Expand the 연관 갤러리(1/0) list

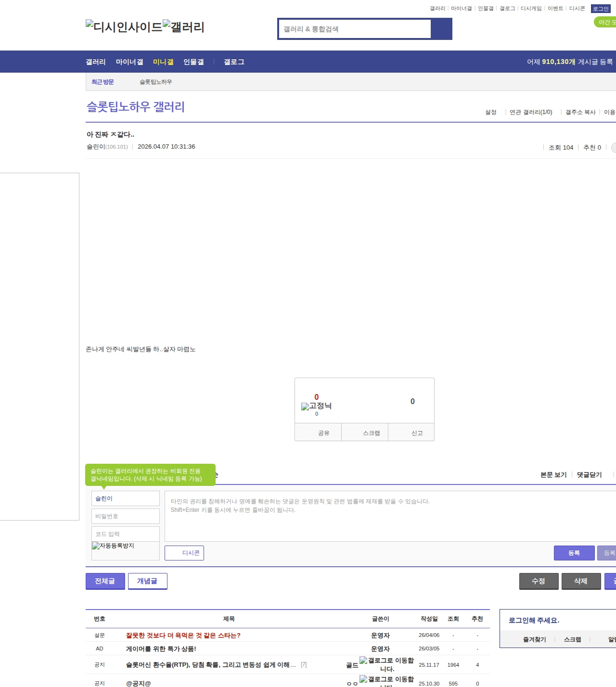(531, 112)
